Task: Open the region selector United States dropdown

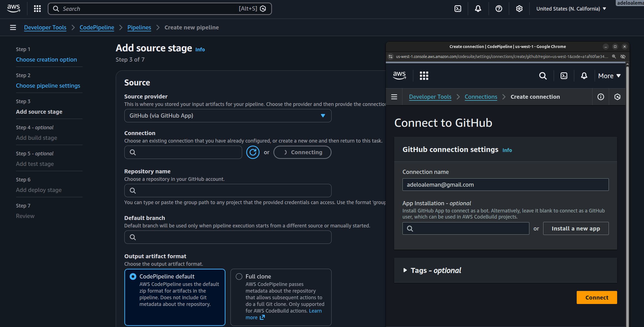Action: coord(571,9)
